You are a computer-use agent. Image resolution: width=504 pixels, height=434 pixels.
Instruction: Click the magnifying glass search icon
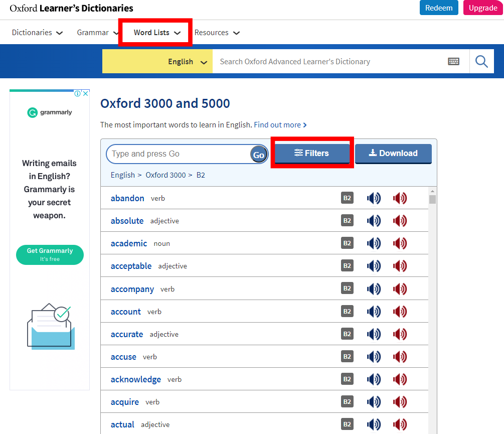[x=481, y=61]
